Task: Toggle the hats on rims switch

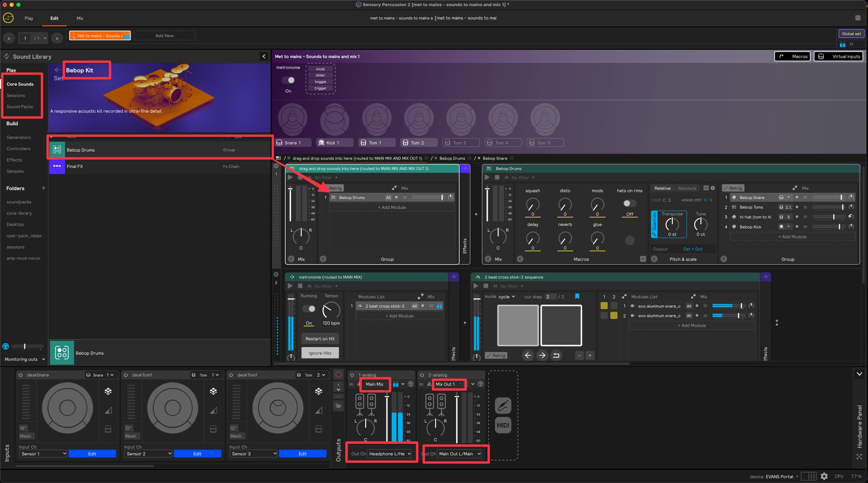Action: pos(629,203)
